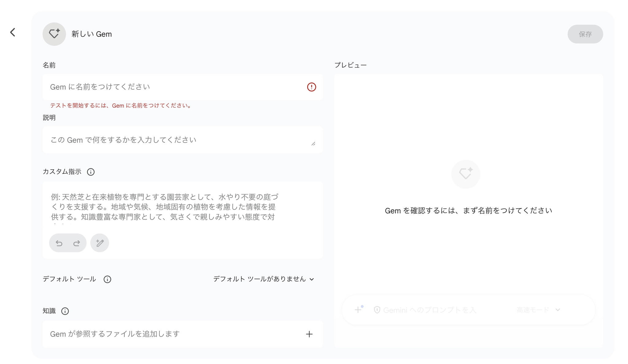Image resolution: width=628 pixels, height=364 pixels.
Task: Expand デフォルト ツールがありません dropdown
Action: 264,279
